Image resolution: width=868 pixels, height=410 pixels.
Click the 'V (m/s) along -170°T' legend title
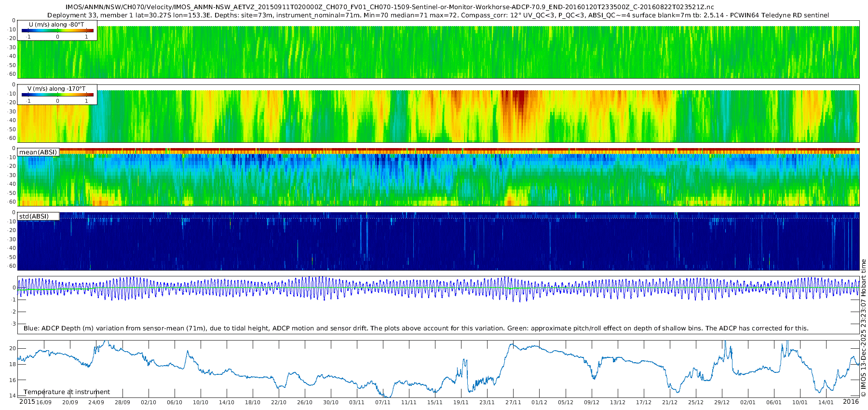pyautogui.click(x=56, y=89)
